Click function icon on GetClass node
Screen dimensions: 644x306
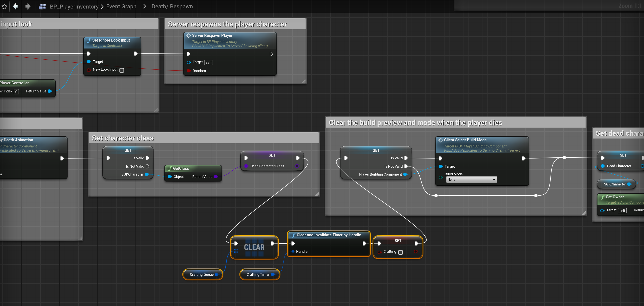170,169
